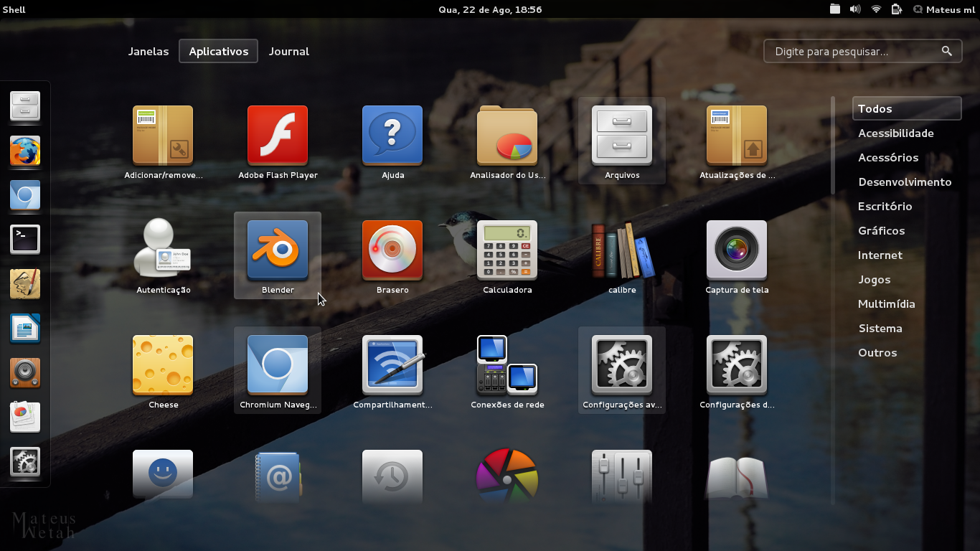Select the Desenvolvimento category
Image resolution: width=980 pixels, height=551 pixels.
coord(905,182)
